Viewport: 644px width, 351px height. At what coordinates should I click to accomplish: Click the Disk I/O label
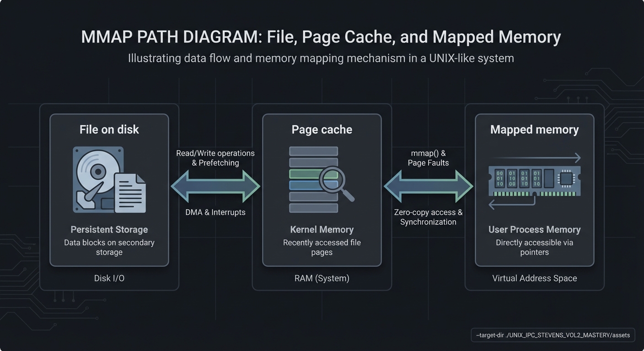click(109, 278)
